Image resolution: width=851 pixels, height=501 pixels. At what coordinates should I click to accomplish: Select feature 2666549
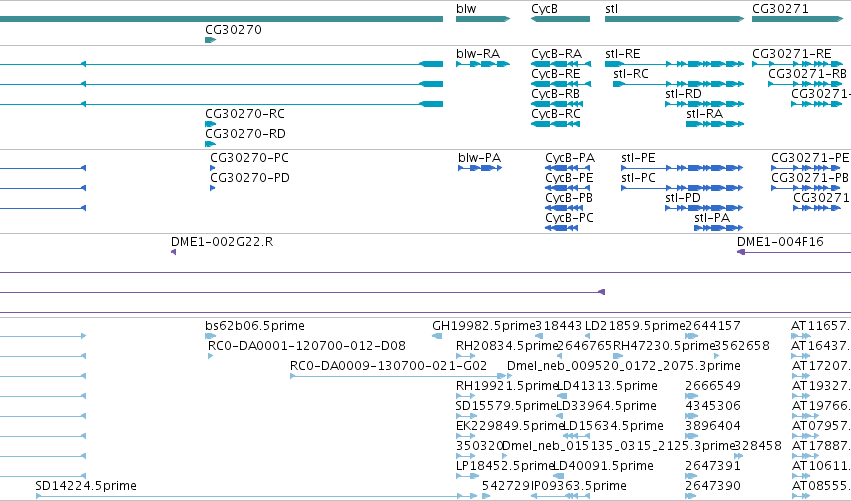(x=691, y=396)
